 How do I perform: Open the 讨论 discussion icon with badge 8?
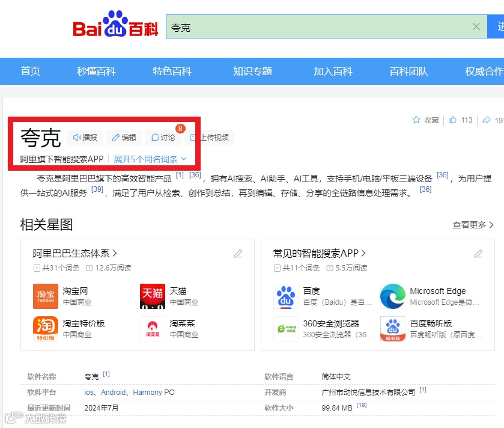pyautogui.click(x=163, y=138)
